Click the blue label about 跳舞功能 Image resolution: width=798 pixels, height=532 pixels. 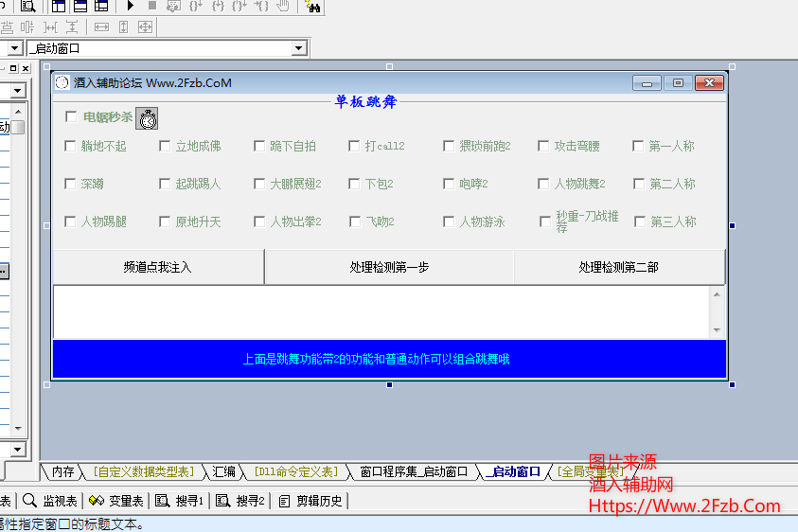(x=389, y=359)
